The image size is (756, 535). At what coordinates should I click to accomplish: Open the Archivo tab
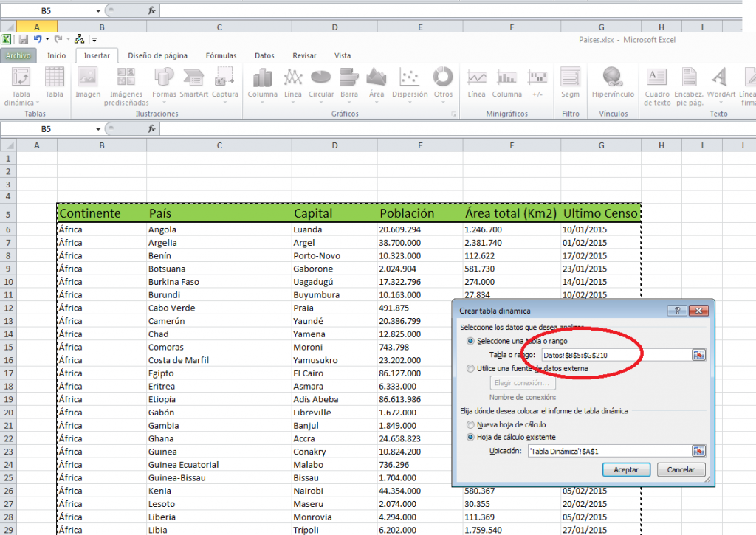pos(18,56)
